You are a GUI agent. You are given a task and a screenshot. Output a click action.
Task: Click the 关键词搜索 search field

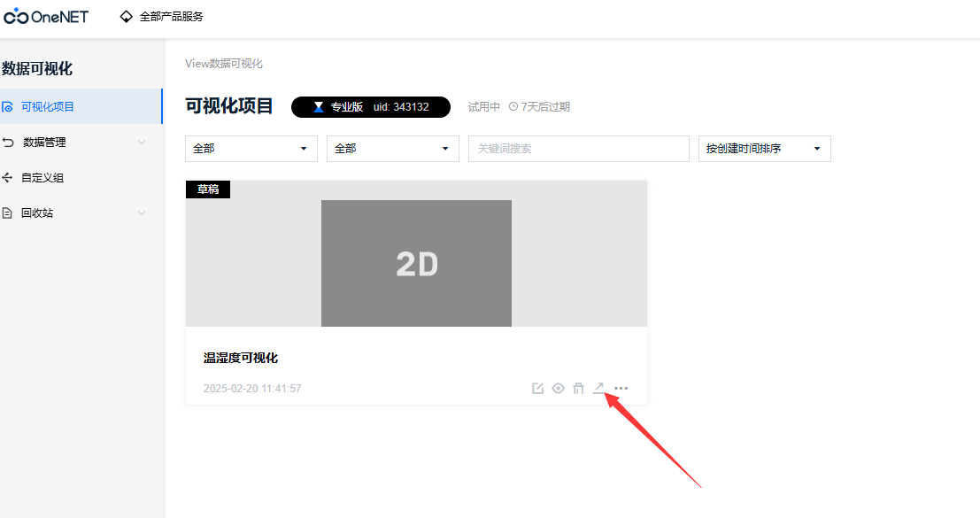pyautogui.click(x=578, y=148)
